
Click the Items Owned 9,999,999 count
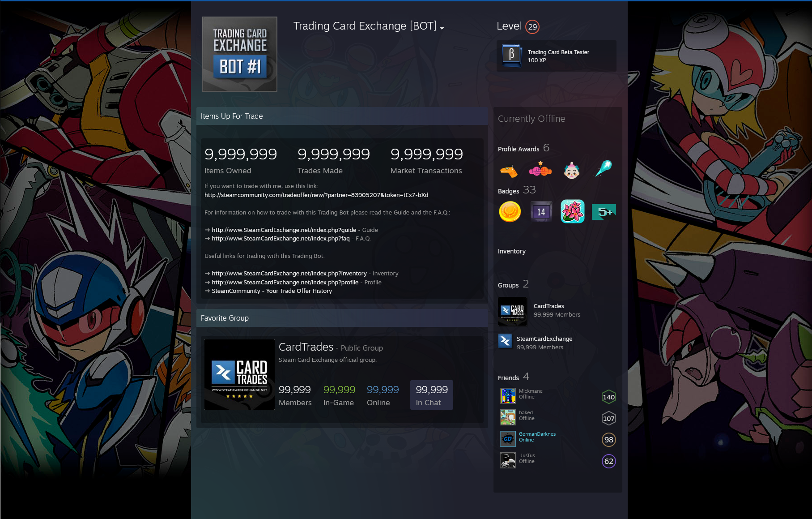coord(241,154)
